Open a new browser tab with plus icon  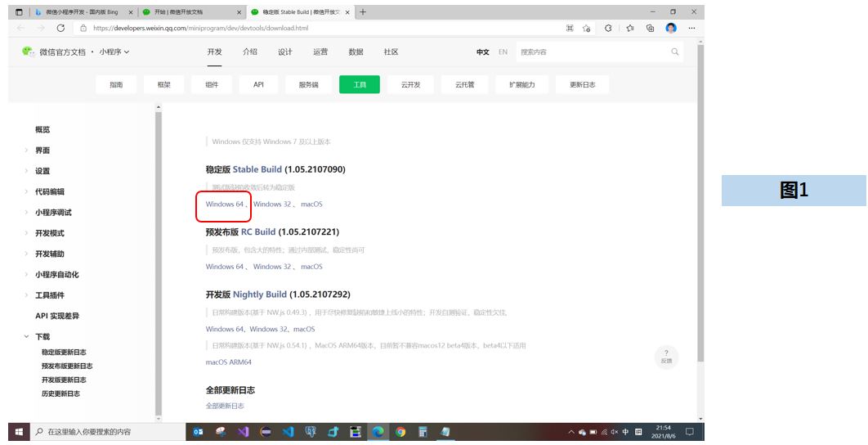coord(363,11)
